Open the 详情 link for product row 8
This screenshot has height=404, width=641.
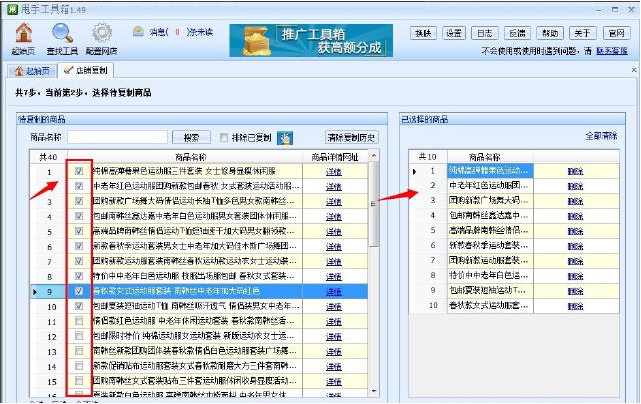coord(334,277)
